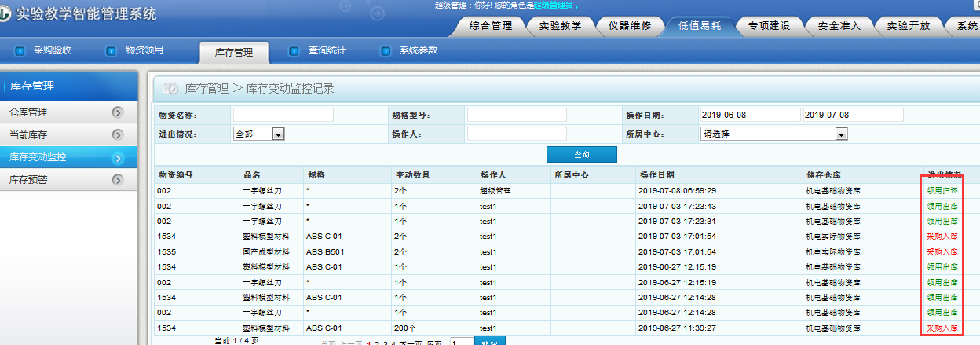Click the chevron icon next to 当前库存

click(118, 135)
